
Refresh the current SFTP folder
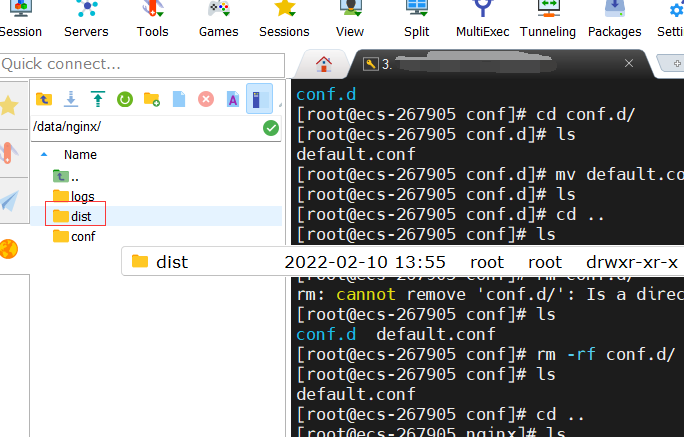[x=125, y=99]
